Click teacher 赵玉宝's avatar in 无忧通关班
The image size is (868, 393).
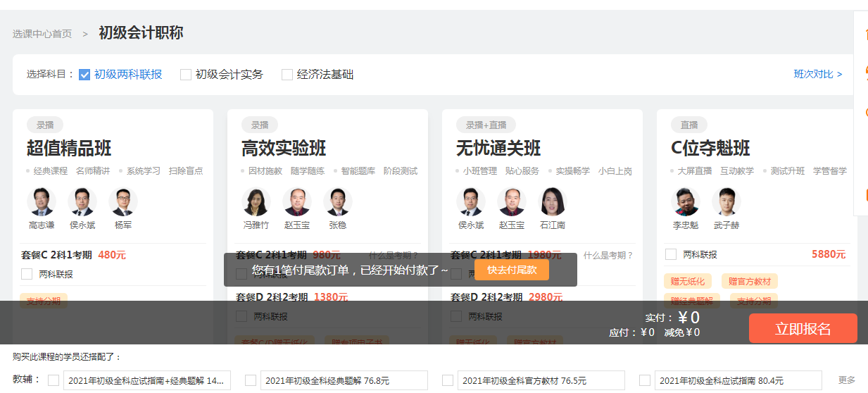coord(512,202)
